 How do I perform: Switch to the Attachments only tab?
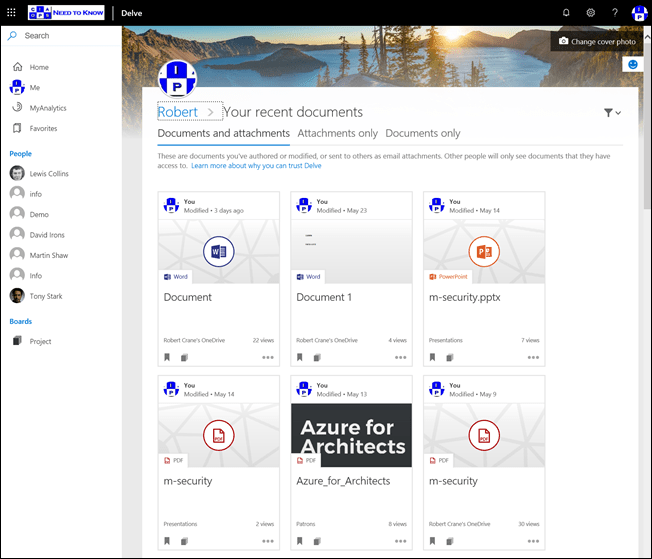[x=337, y=133]
